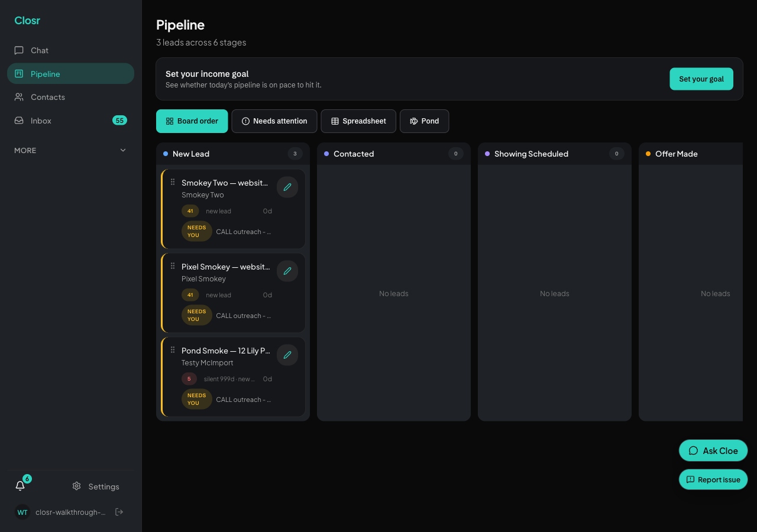Viewport: 757px width, 532px height.
Task: Open the notifications bell icon
Action: (20, 486)
